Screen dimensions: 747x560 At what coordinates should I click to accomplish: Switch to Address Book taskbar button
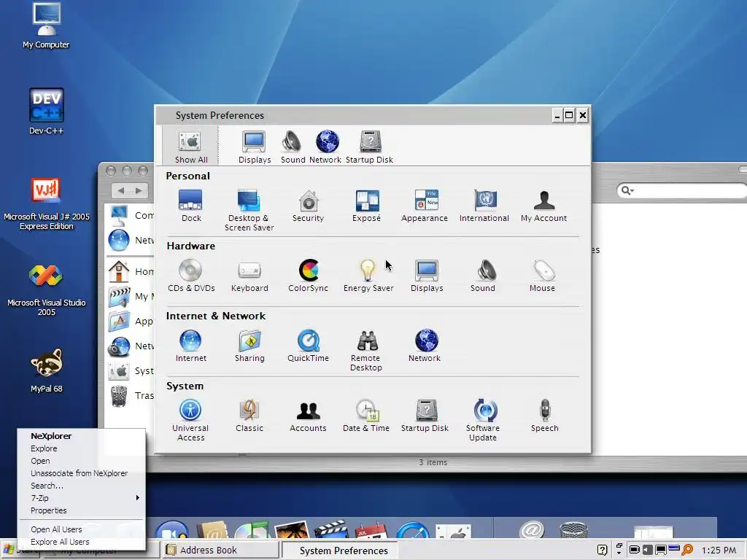point(220,550)
